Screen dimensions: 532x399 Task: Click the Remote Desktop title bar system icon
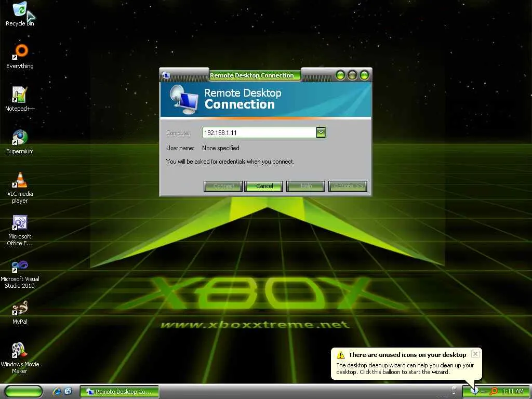click(166, 75)
